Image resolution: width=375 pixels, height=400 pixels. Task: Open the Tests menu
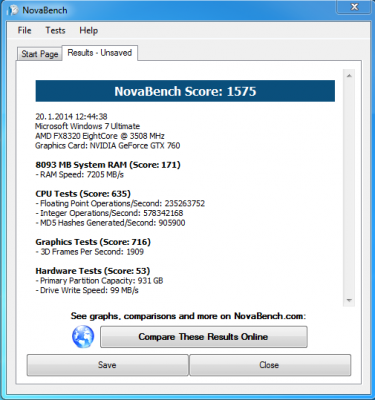tap(55, 30)
